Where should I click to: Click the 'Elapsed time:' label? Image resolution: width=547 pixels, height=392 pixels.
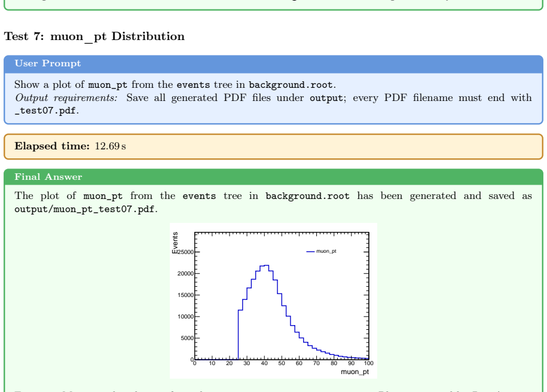(x=52, y=146)
